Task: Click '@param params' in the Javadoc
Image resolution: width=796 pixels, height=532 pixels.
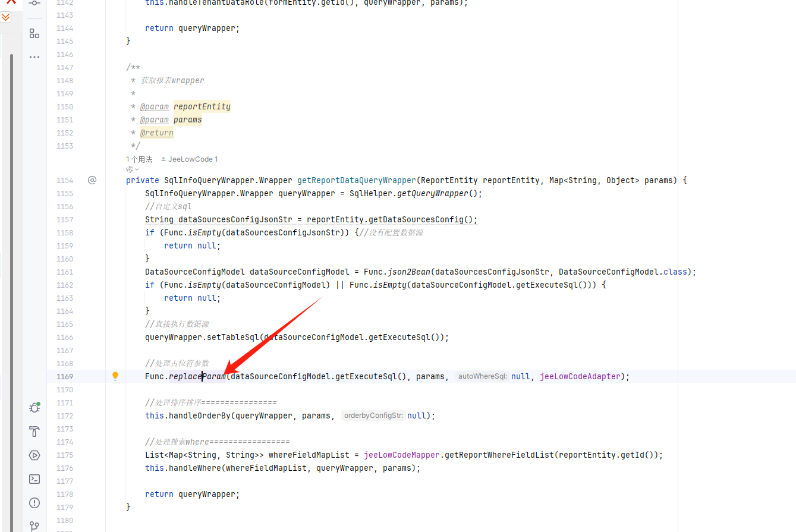Action: click(x=171, y=120)
